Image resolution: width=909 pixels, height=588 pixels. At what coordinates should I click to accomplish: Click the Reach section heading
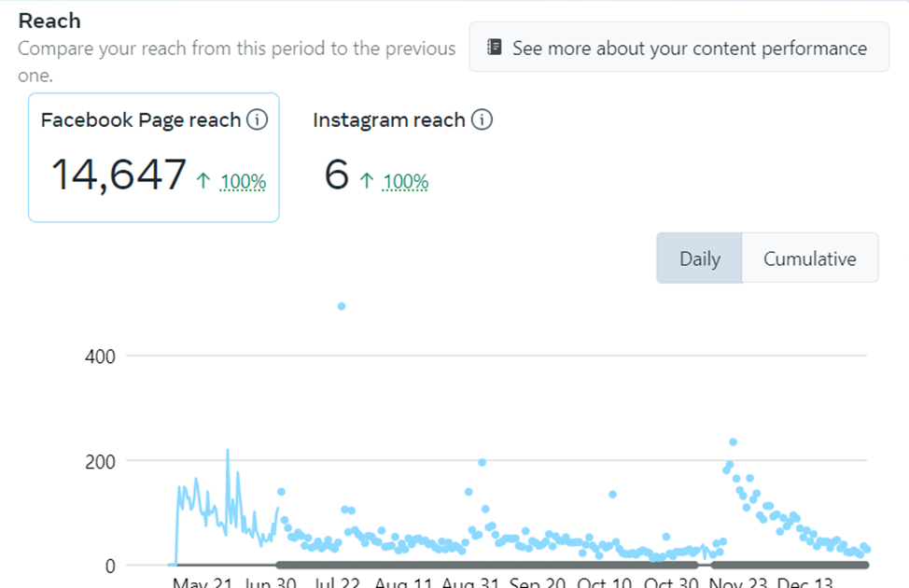click(x=49, y=21)
